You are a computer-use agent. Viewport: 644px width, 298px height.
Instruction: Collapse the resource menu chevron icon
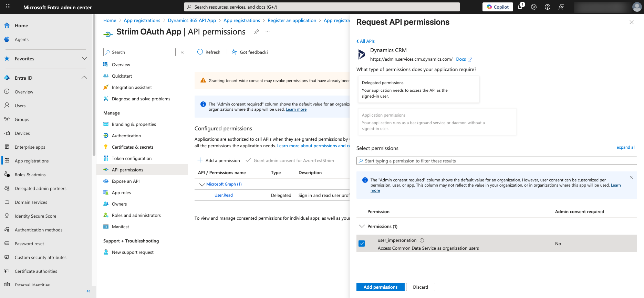click(182, 52)
